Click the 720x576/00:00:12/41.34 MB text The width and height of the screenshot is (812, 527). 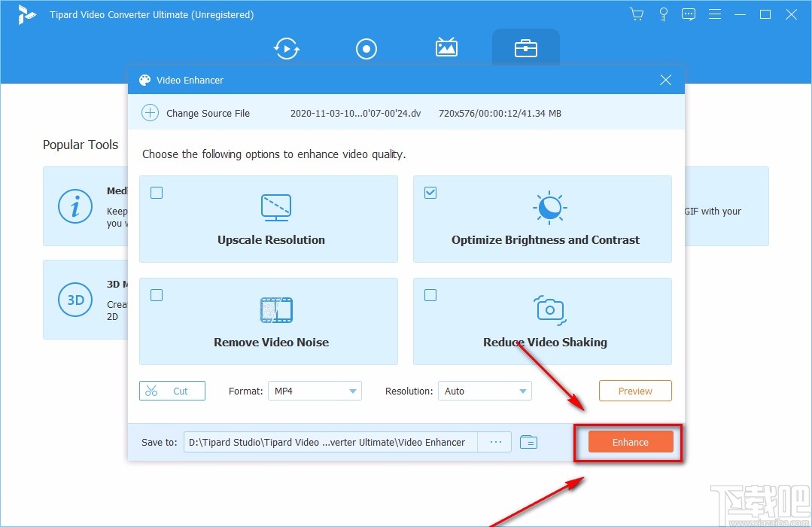click(500, 113)
